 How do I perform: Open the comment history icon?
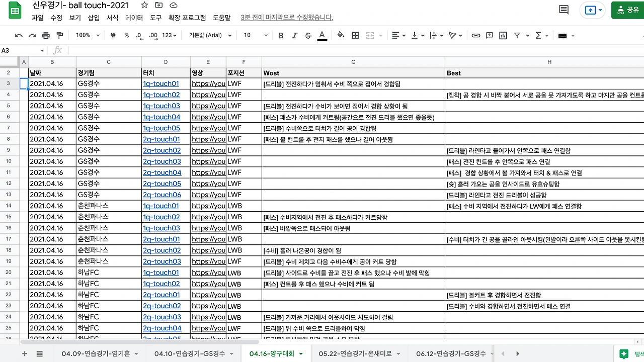pyautogui.click(x=564, y=10)
